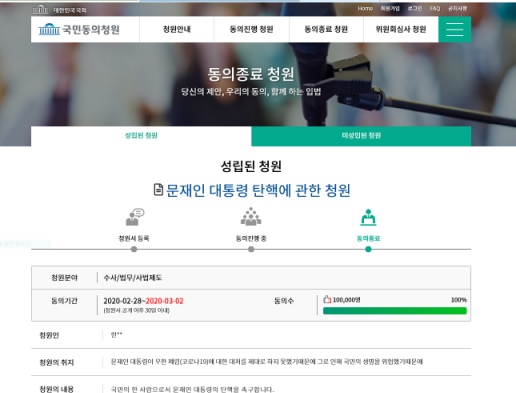The image size is (516, 393).
Task: Open the 청원안내 menu
Action: coord(177,29)
